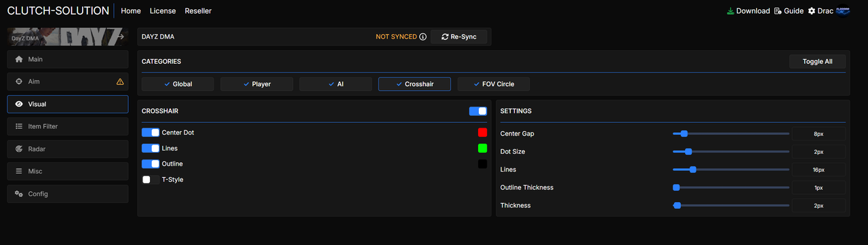Click the home icon beside Main
Viewport: 868px width, 245px height.
pyautogui.click(x=19, y=59)
